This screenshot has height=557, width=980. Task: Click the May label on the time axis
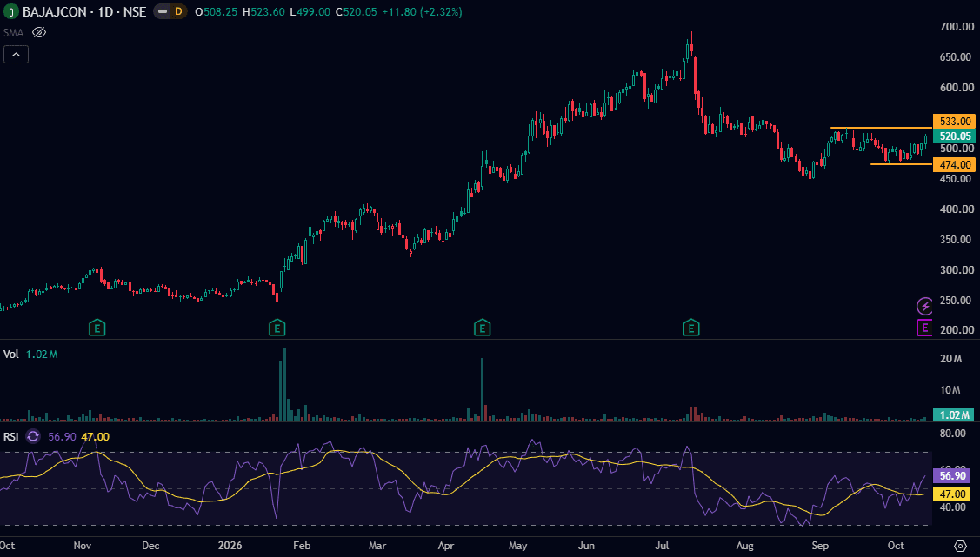pyautogui.click(x=518, y=546)
